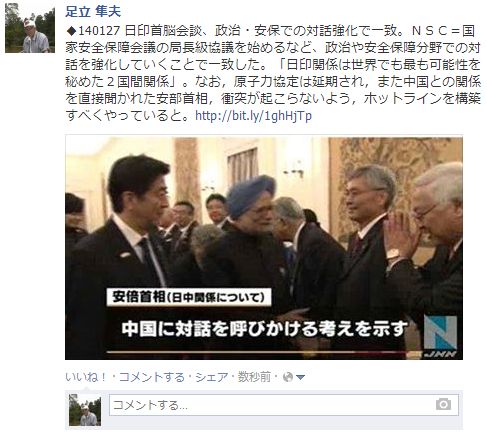The width and height of the screenshot is (487, 444).
Task: Click the camera icon to attach a photo
Action: click(x=443, y=404)
